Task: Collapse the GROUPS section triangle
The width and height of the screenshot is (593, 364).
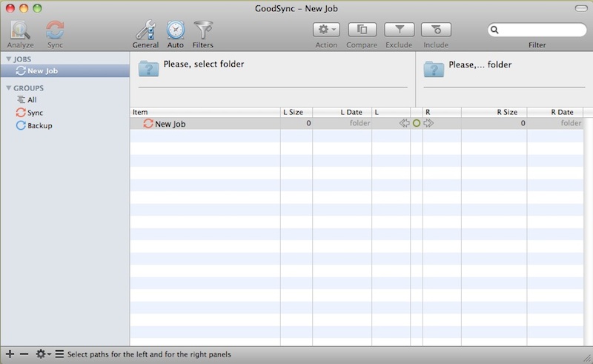Action: (x=8, y=88)
